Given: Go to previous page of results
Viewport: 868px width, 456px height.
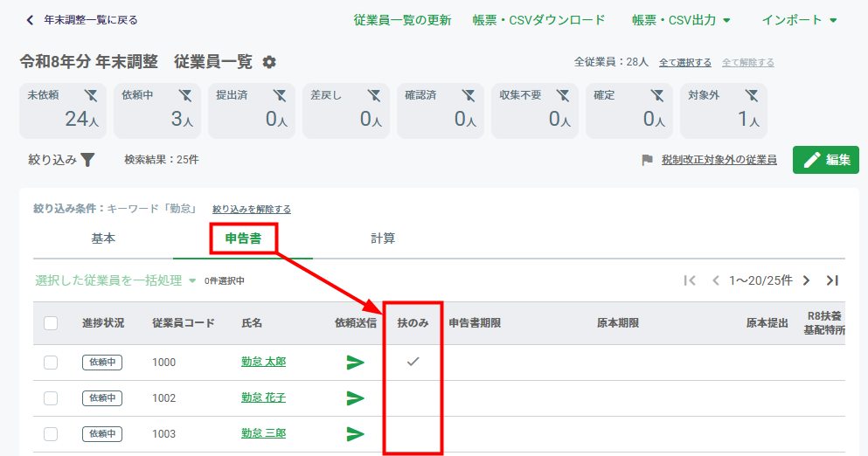Looking at the screenshot, I should click(716, 280).
